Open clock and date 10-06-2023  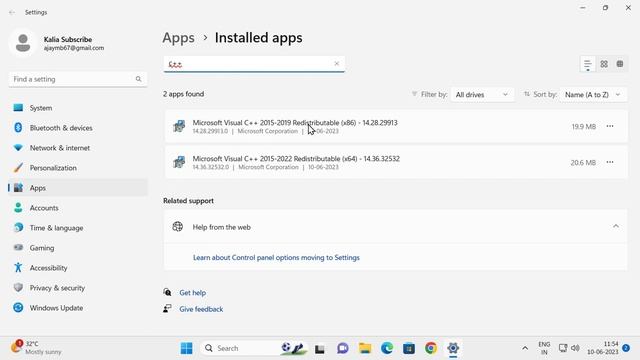(603, 348)
